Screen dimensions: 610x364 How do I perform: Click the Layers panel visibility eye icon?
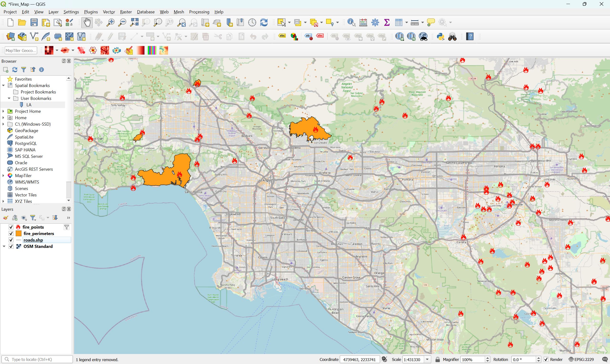pos(24,218)
